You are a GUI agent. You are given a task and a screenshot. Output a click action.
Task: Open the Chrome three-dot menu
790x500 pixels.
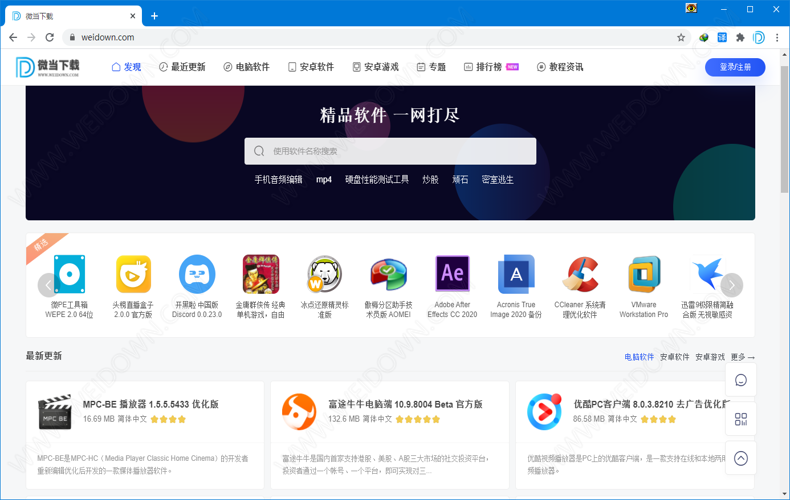click(x=777, y=37)
